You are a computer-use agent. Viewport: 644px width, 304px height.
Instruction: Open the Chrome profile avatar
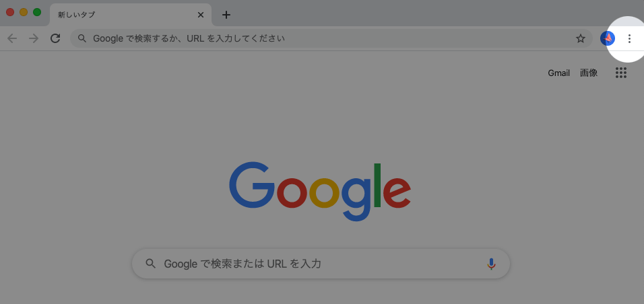(x=608, y=38)
